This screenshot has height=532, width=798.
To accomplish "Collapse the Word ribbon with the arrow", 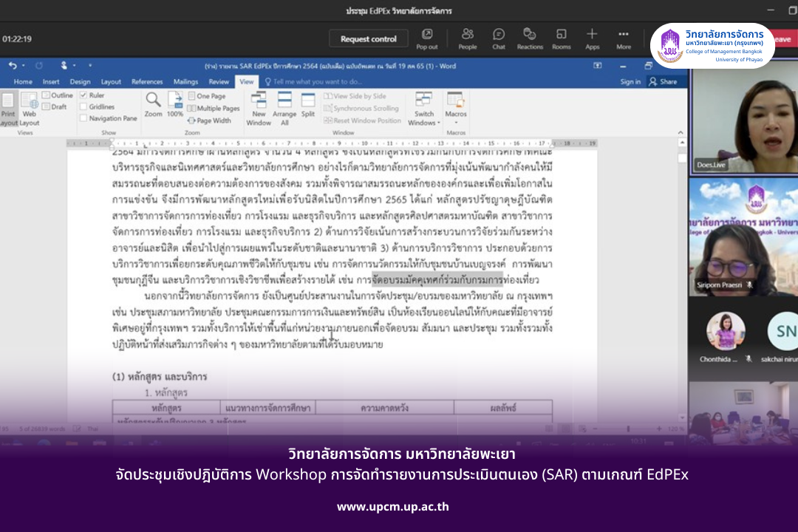I will 681,132.
